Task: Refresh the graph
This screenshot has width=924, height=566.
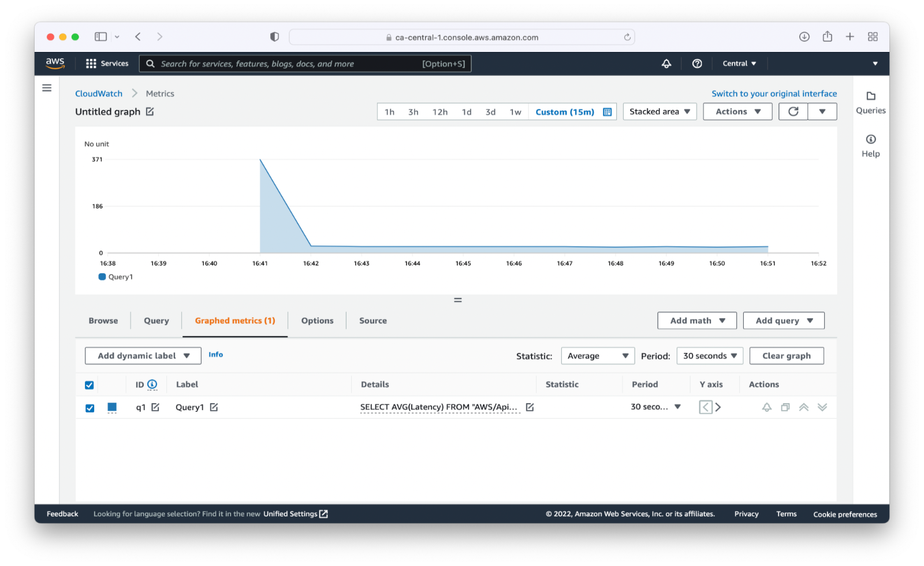Action: (793, 111)
